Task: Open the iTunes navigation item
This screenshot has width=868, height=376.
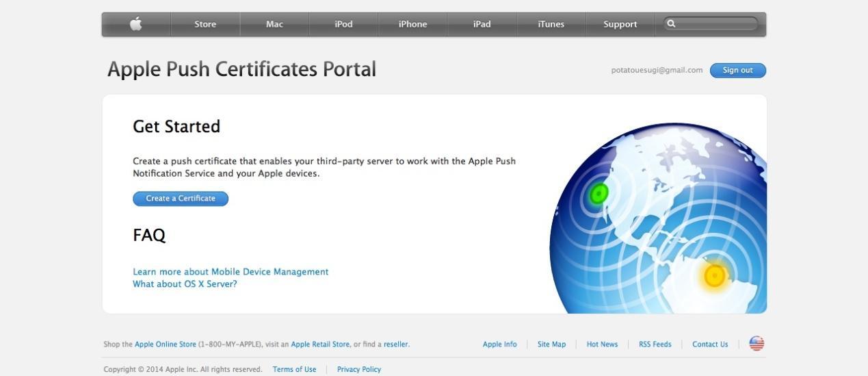Action: point(551,24)
